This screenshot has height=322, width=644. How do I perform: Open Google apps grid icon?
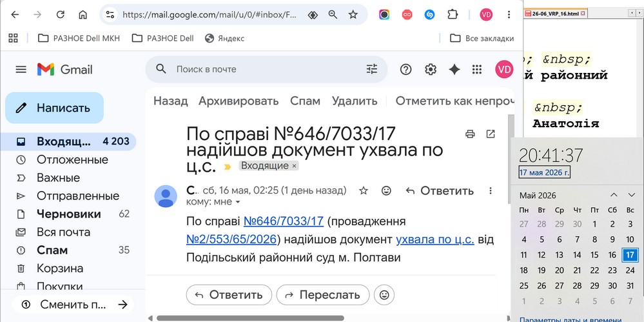(477, 70)
